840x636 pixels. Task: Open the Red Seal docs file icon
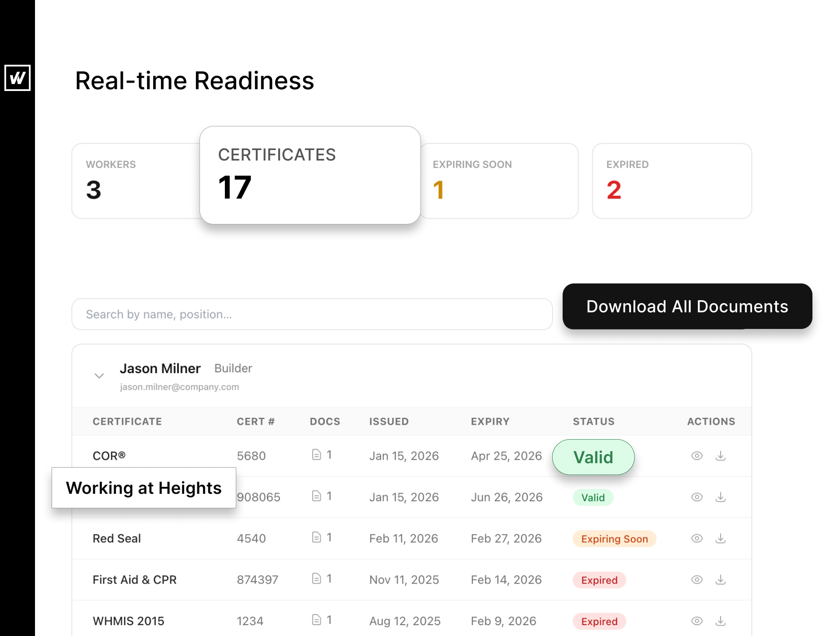pyautogui.click(x=316, y=537)
